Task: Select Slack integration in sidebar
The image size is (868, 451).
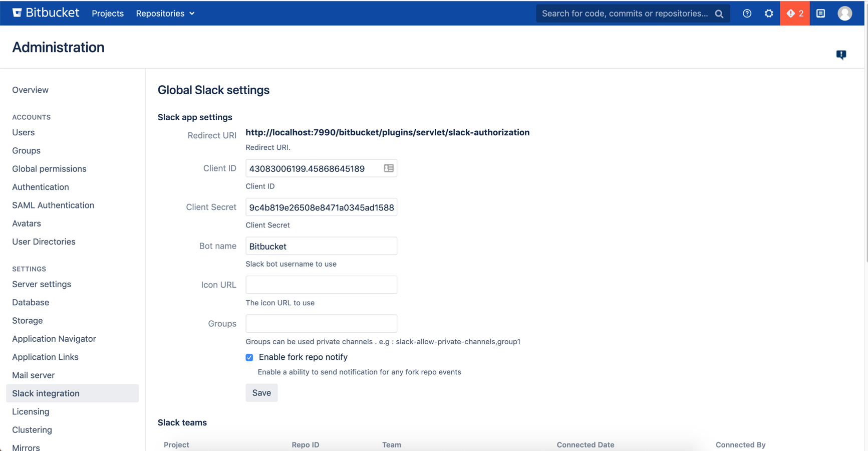Action: coord(72,393)
